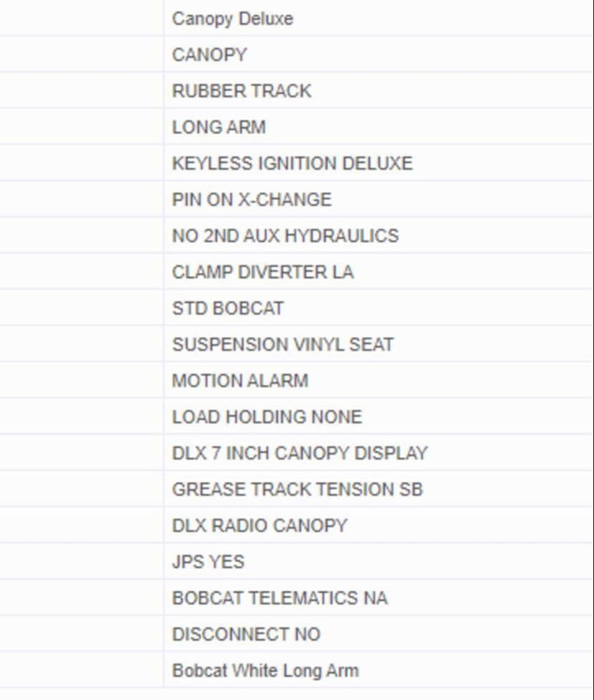
Task: Click the Canopy Deluxe row
Action: [232, 19]
